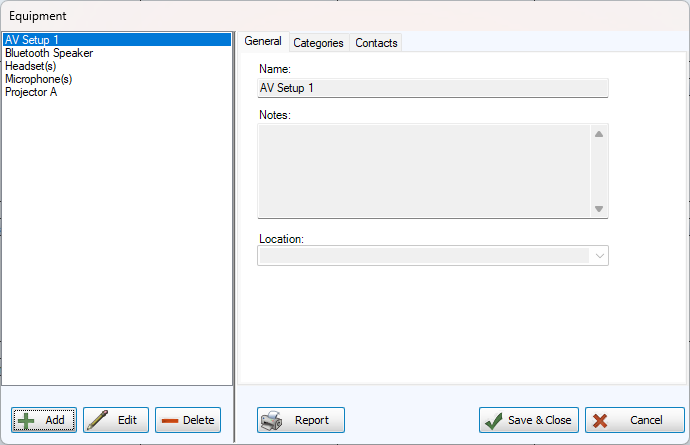
Task: Select AV Setup 1 list item
Action: (31, 40)
